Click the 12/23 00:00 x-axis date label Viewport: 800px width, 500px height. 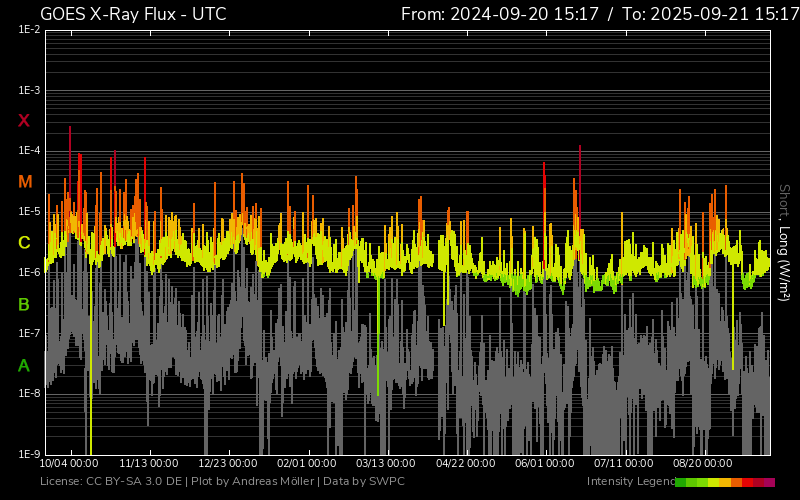click(228, 464)
